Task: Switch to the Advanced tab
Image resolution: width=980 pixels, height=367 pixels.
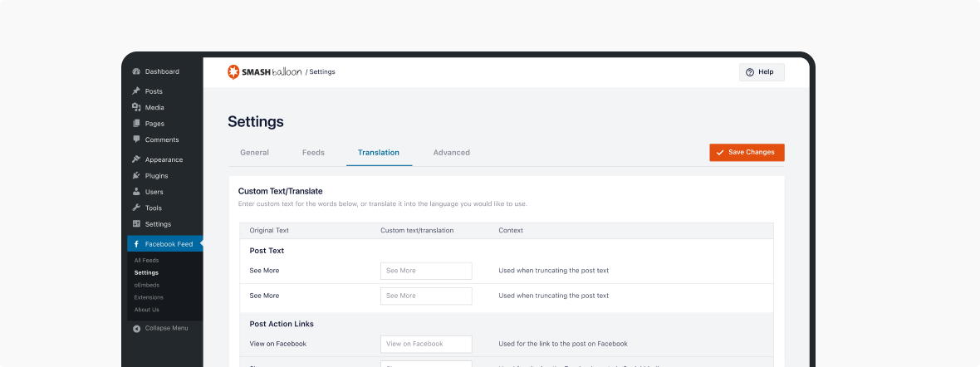Action: (x=451, y=153)
